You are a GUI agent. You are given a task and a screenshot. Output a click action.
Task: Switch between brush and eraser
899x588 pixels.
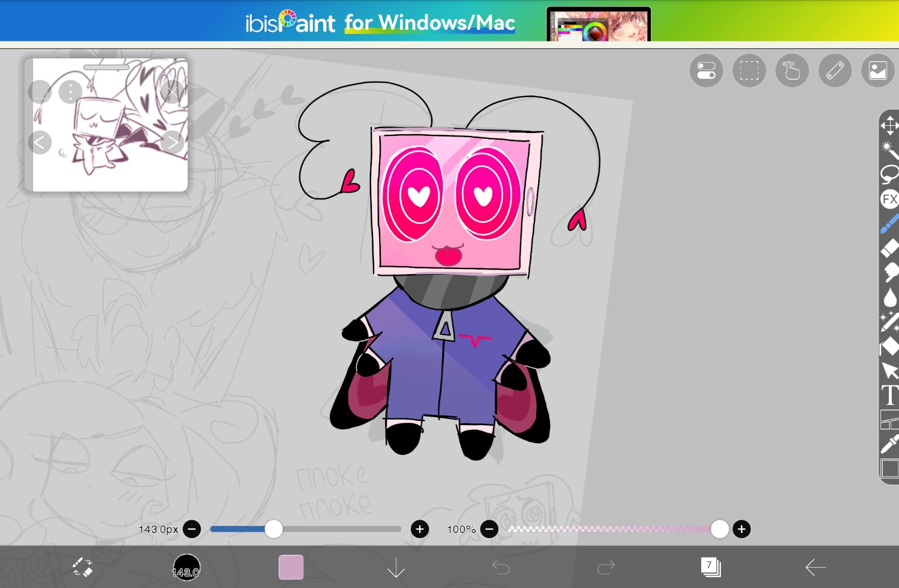tap(83, 567)
